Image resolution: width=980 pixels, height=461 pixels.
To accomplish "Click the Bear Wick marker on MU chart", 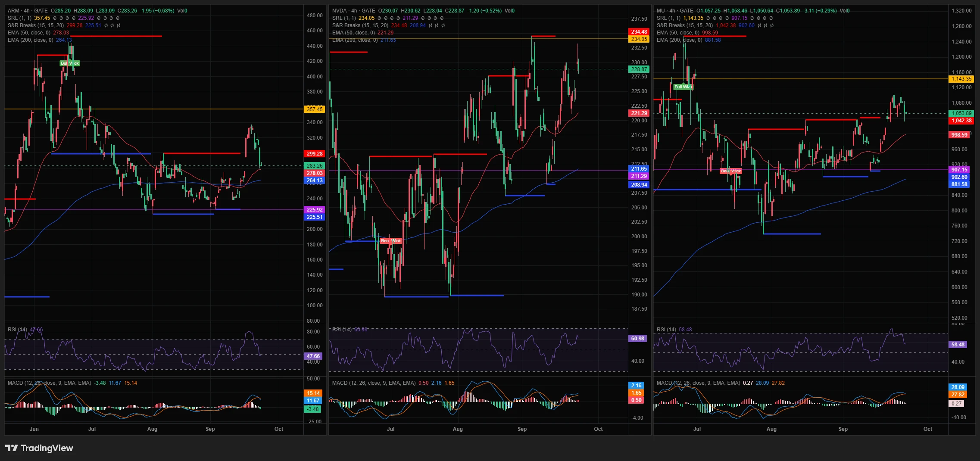I will (731, 171).
